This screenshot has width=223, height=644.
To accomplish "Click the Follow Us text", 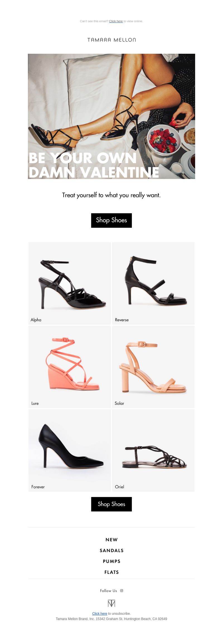I will point(108,591).
